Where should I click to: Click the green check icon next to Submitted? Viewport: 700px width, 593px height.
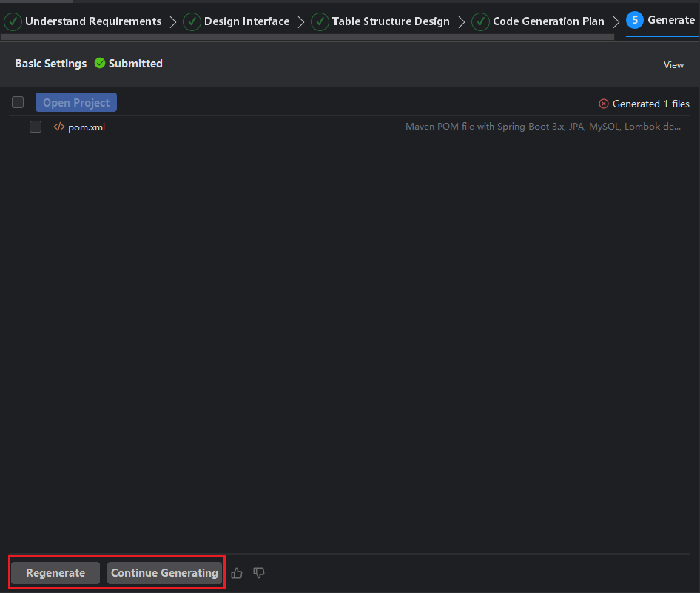tap(100, 64)
